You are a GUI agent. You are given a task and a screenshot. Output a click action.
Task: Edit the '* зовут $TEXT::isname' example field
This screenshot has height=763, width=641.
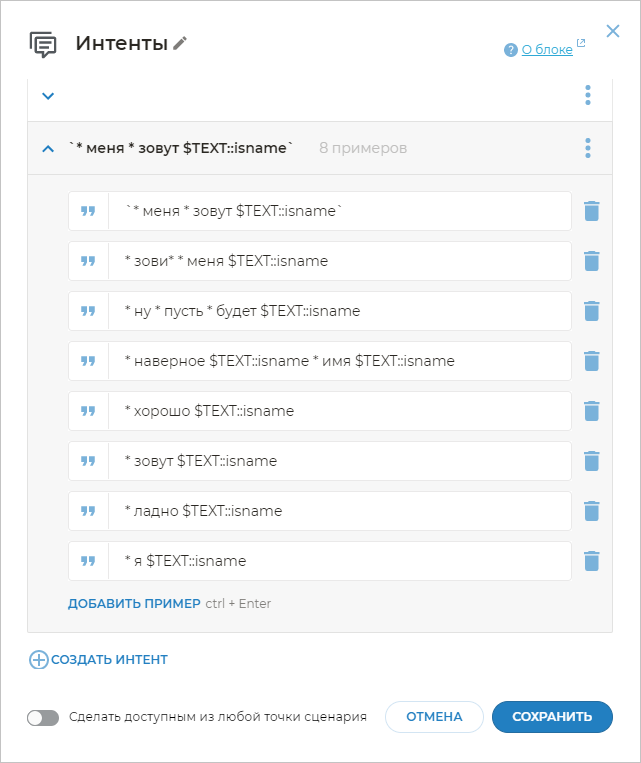(338, 461)
